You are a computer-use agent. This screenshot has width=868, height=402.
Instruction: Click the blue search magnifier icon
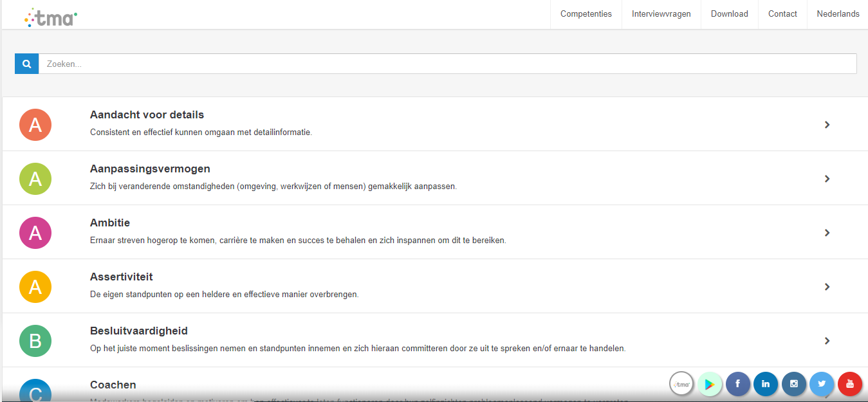click(26, 64)
